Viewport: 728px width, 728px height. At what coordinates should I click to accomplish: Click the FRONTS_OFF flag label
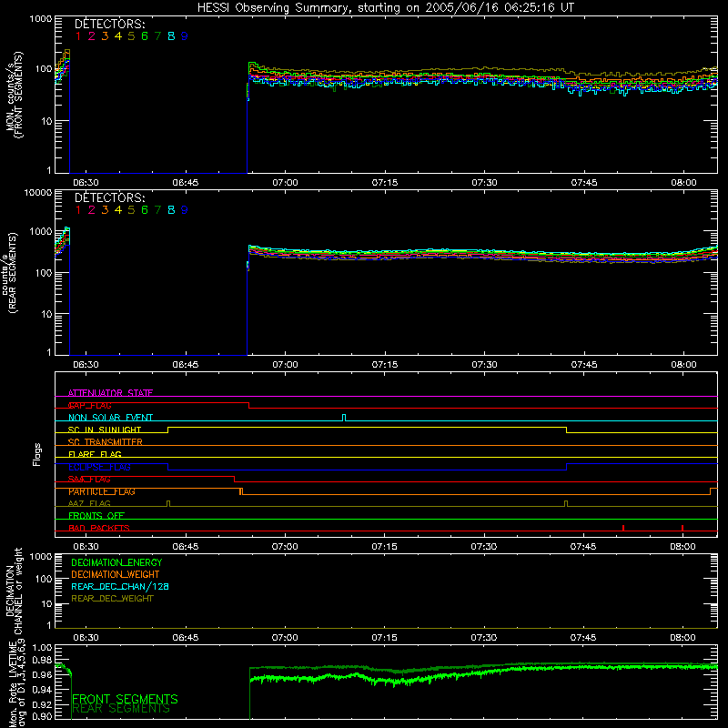(x=96, y=516)
